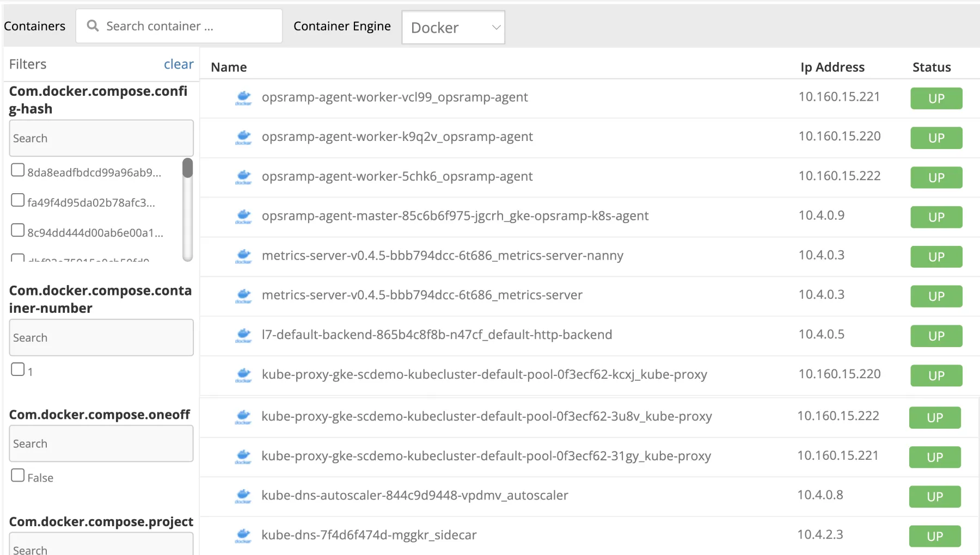Open the Container Engine Docker dropdown
980x555 pixels.
(453, 27)
